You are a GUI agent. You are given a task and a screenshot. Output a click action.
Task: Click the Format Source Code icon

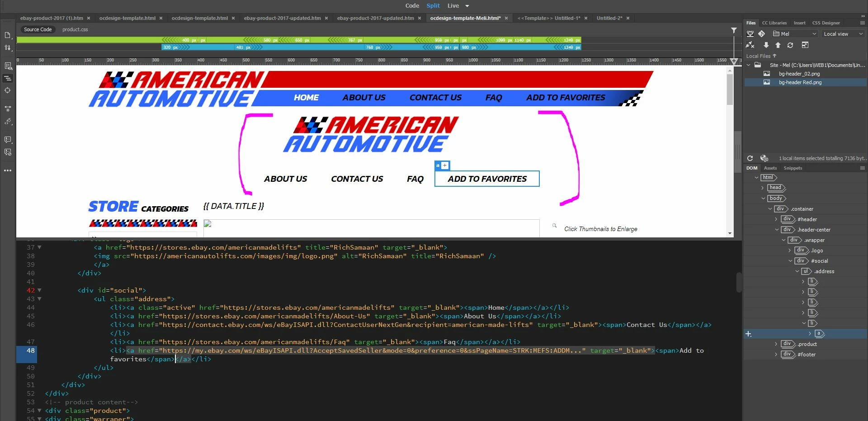[8, 122]
